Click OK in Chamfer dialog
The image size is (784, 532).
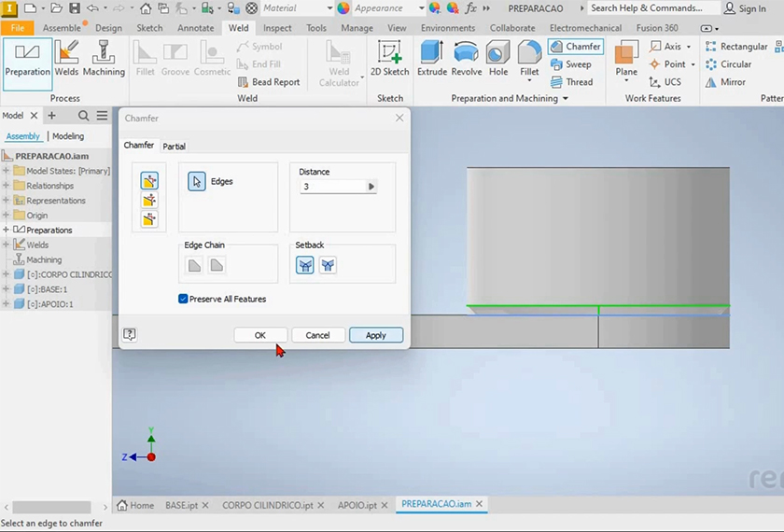click(x=259, y=335)
